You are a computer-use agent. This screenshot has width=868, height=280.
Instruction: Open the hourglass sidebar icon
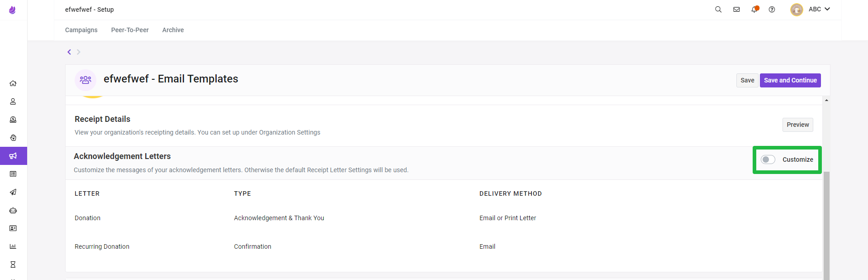[x=13, y=265]
